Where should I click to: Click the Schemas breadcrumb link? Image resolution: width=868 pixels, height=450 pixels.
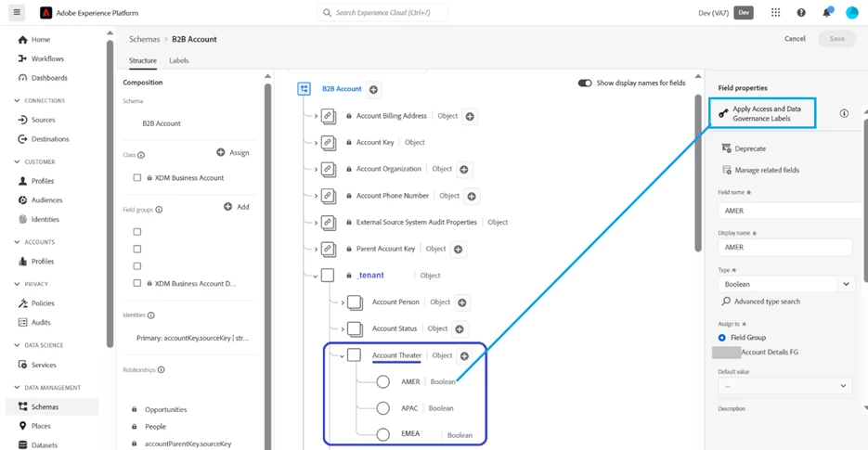tap(145, 39)
